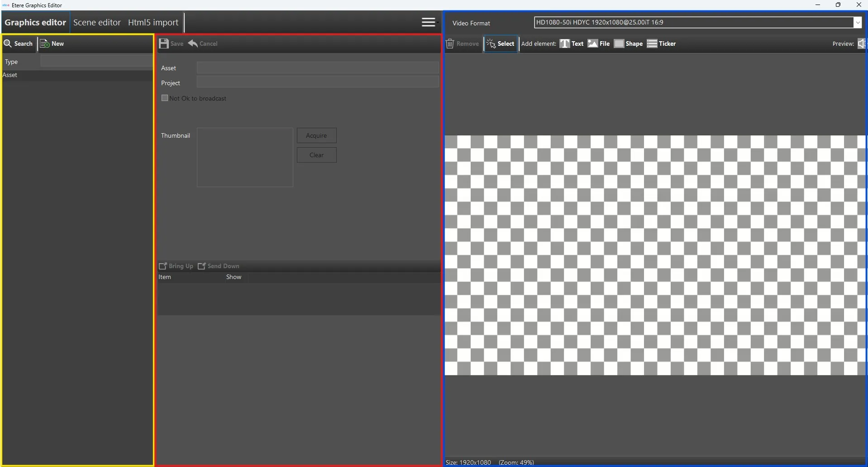Create a New graphics asset
The width and height of the screenshot is (868, 467).
coord(52,43)
